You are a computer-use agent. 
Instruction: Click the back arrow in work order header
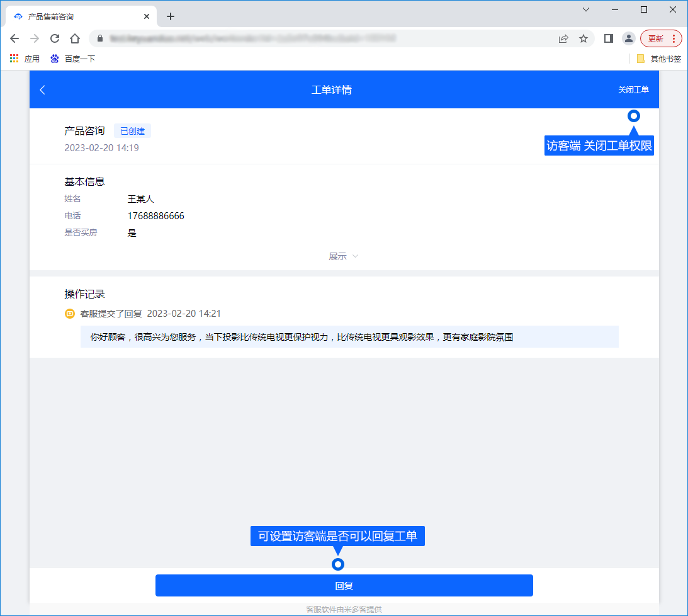43,90
